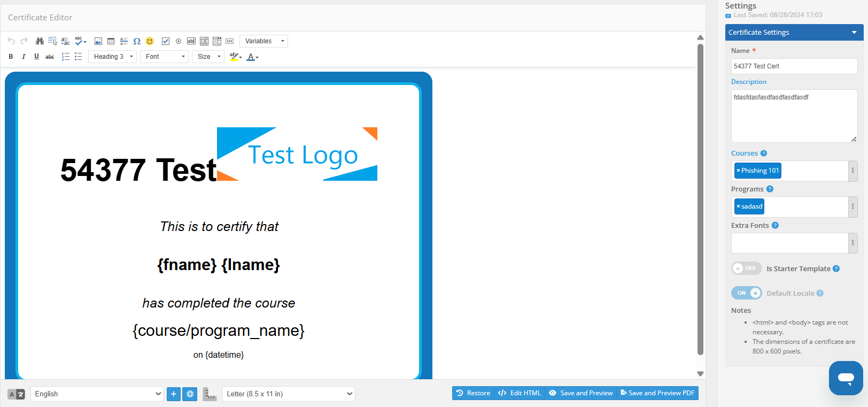The height and width of the screenshot is (407, 868).
Task: Click the Edit HTML button
Action: [x=520, y=393]
